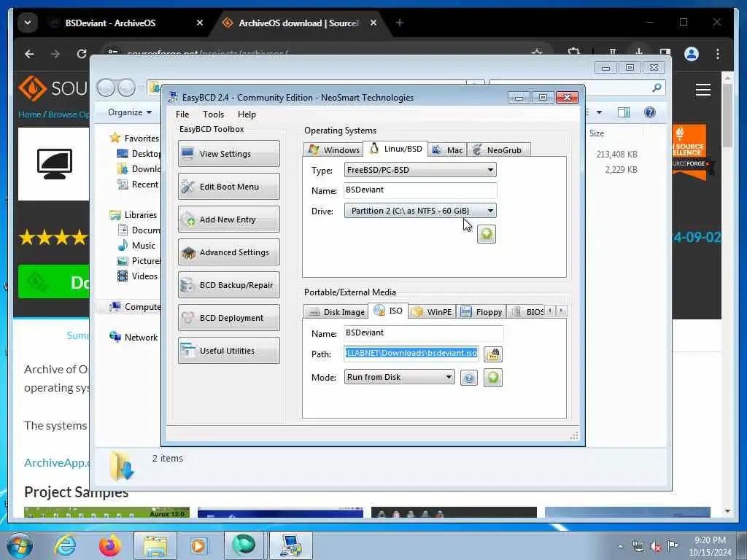Click the Path field containing bsdeviant.iso
Screen dimensions: 747x560
point(411,354)
